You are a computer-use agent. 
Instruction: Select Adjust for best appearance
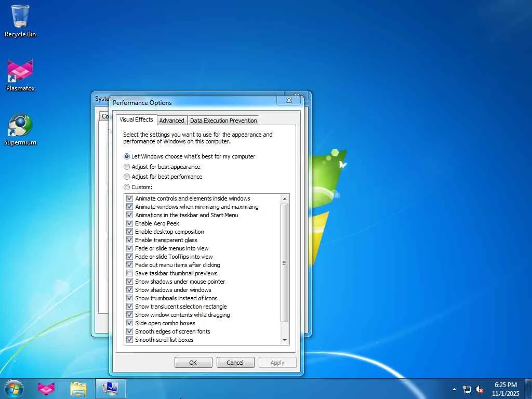(162, 167)
